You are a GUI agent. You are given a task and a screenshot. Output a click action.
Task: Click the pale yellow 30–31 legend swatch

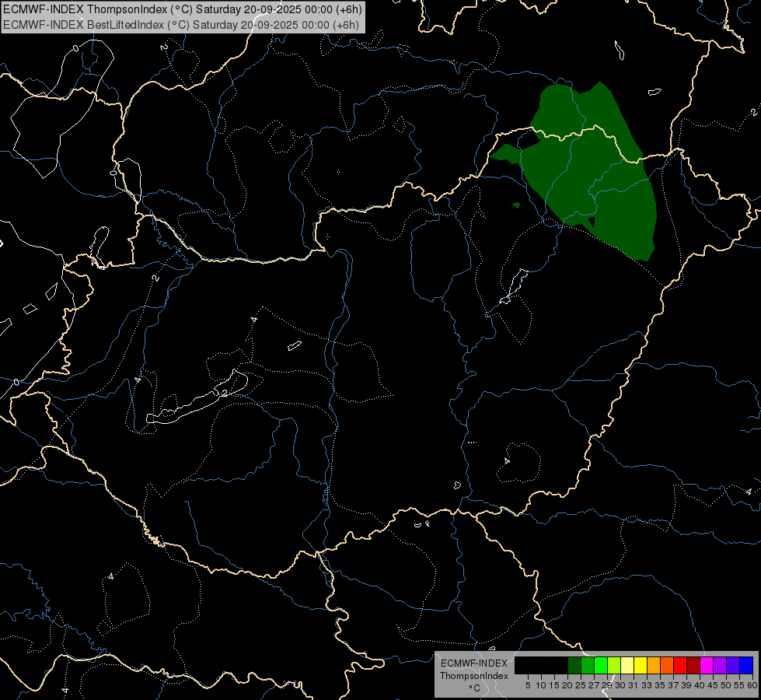coord(627,665)
